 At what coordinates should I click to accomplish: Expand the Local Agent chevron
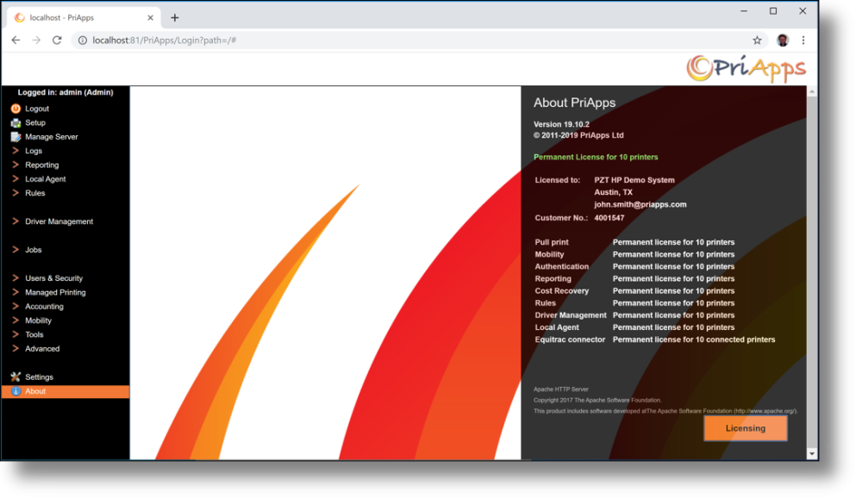tap(16, 179)
